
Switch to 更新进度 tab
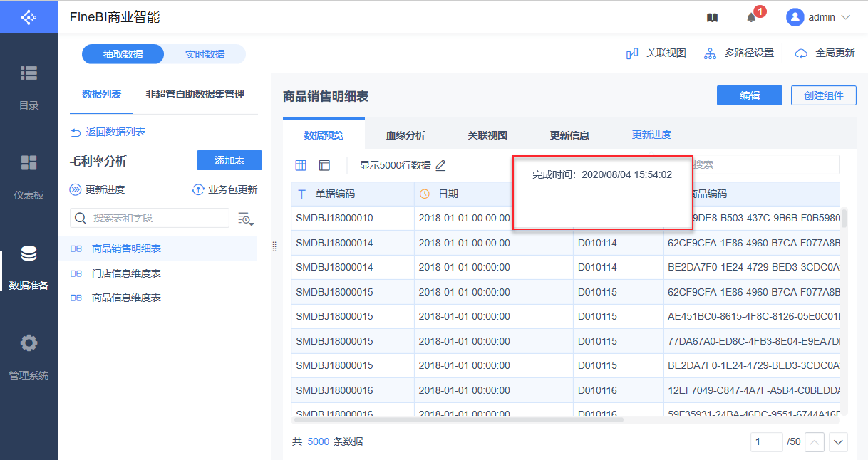point(651,135)
